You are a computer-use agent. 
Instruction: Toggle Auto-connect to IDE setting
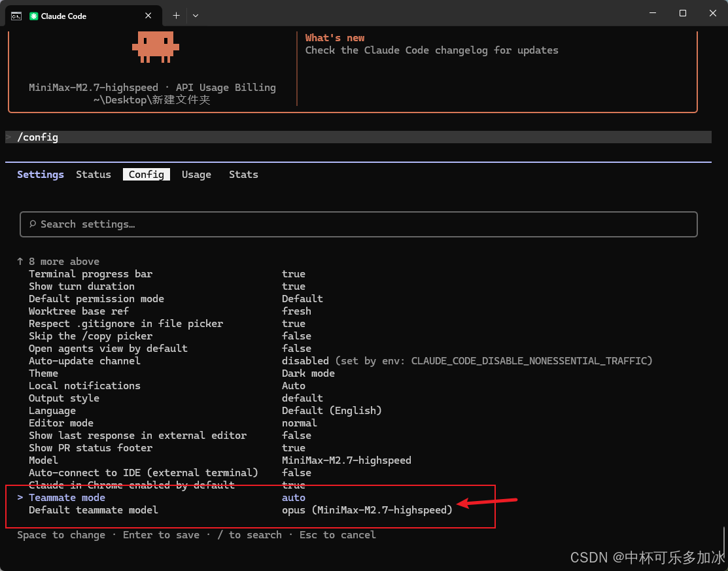tap(170, 473)
